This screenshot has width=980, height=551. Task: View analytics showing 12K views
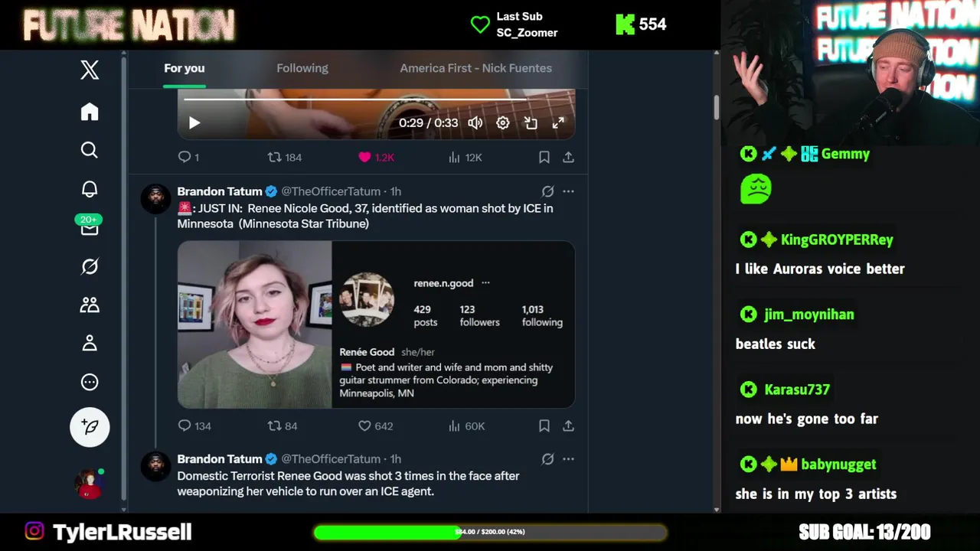[465, 157]
